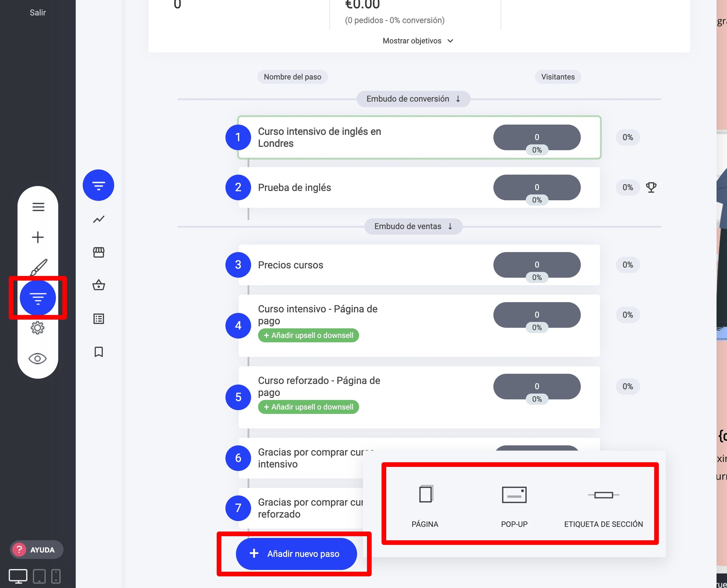Click the trend line analytics icon
Image resolution: width=727 pixels, height=588 pixels.
98,219
